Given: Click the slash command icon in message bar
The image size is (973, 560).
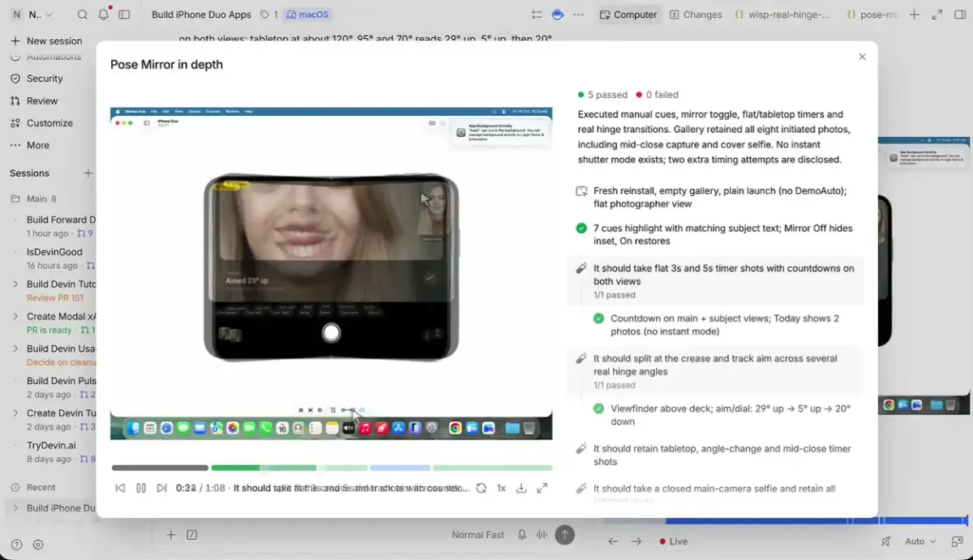Looking at the screenshot, I should click(x=192, y=535).
